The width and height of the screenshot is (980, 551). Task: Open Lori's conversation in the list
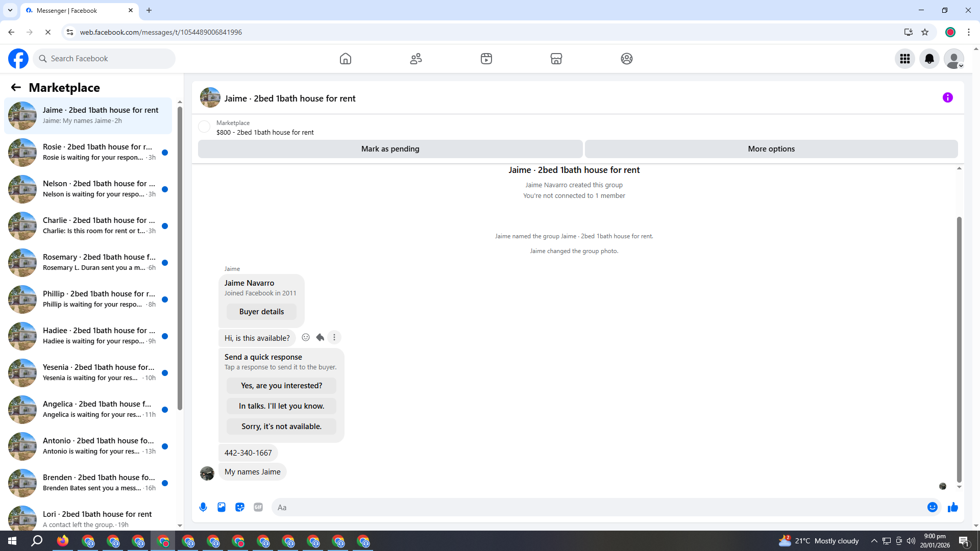(88, 516)
